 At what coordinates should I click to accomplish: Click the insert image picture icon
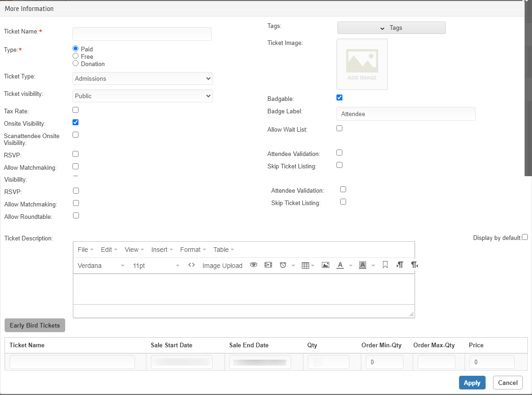[x=325, y=265]
